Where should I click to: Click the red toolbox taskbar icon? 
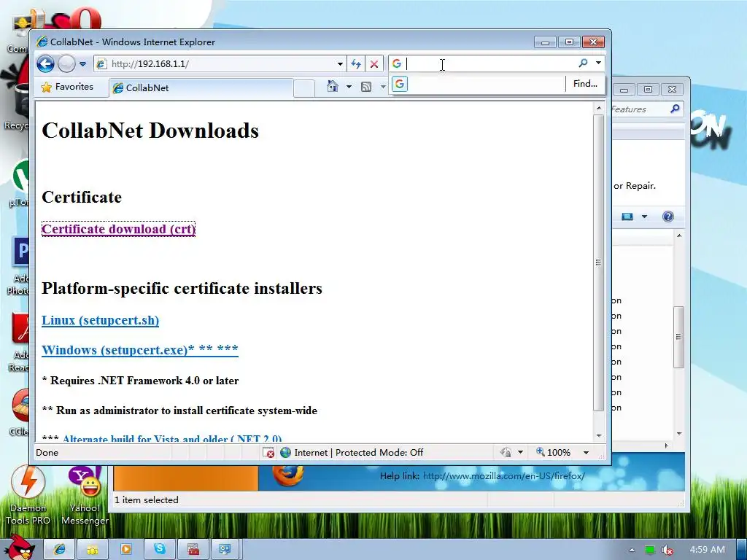click(193, 549)
